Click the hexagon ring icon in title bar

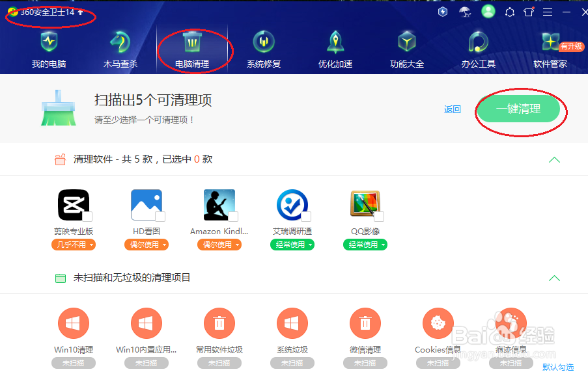click(x=510, y=12)
